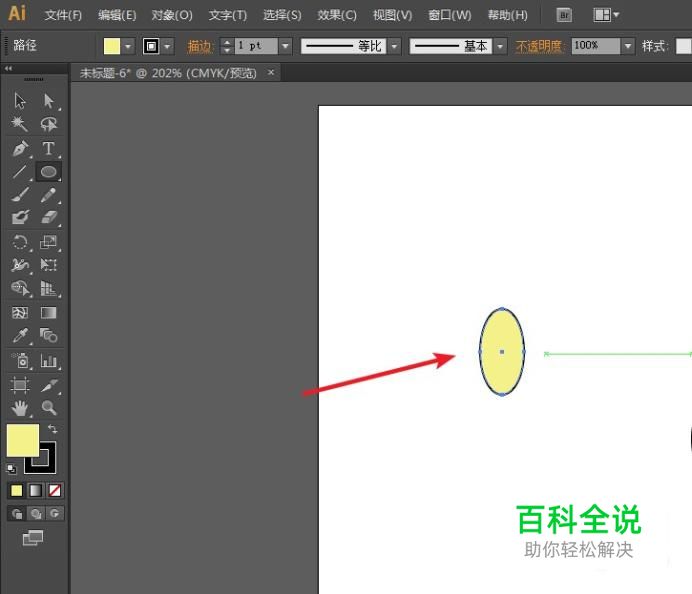Screen dimensions: 692x594
Task: Open the 视图(V) menu
Action: (x=392, y=15)
